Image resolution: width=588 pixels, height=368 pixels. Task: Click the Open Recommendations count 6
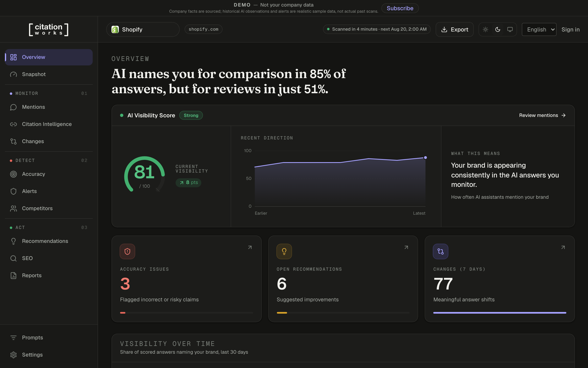282,284
